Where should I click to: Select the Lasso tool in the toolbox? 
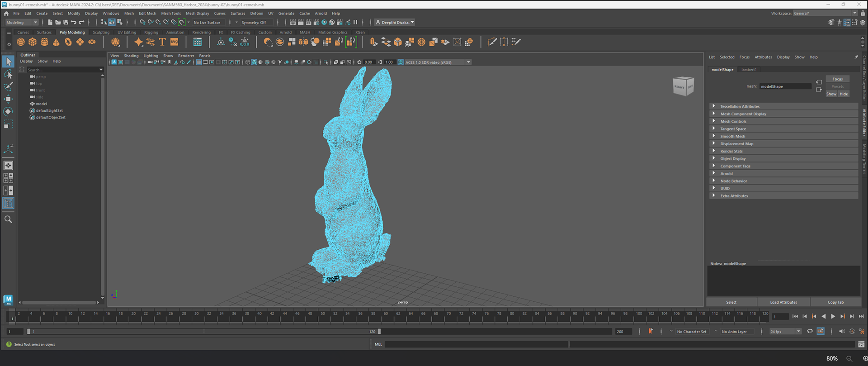tap(8, 74)
